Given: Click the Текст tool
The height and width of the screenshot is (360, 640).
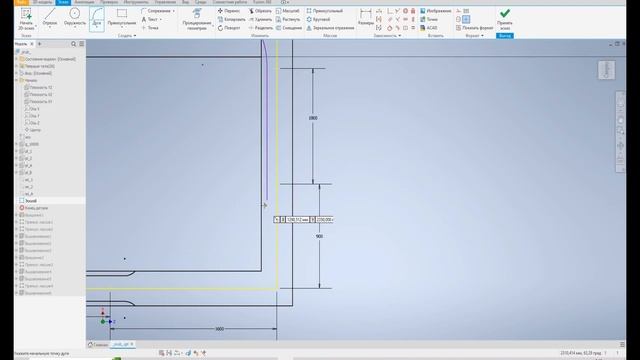Looking at the screenshot, I should [x=149, y=19].
